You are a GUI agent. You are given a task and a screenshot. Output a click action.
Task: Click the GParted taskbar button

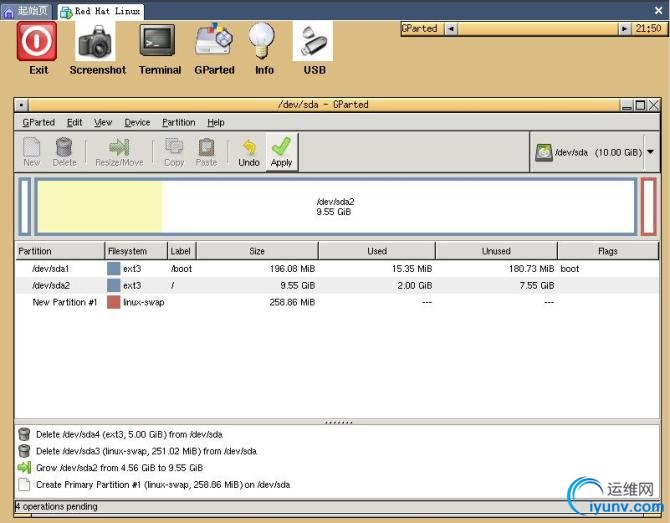click(420, 29)
